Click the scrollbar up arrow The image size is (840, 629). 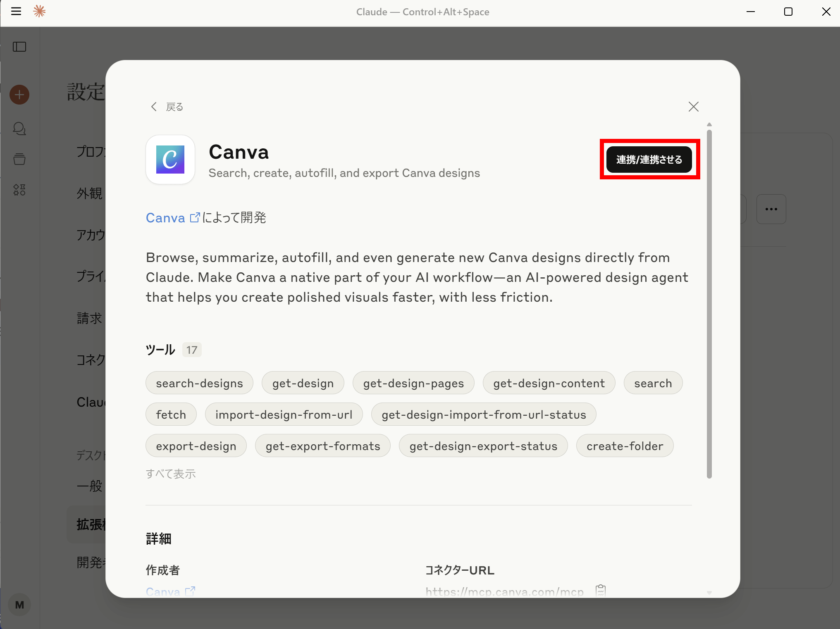(x=709, y=124)
